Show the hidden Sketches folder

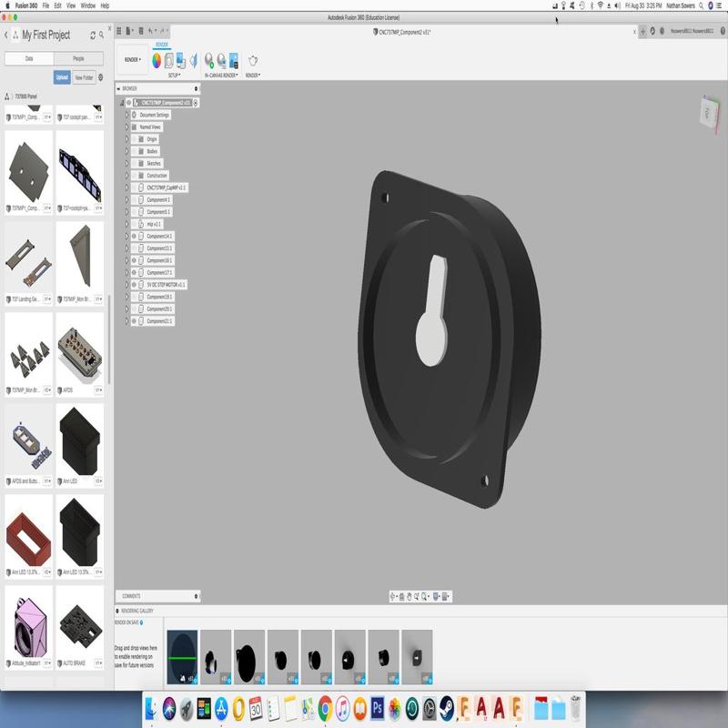(134, 164)
